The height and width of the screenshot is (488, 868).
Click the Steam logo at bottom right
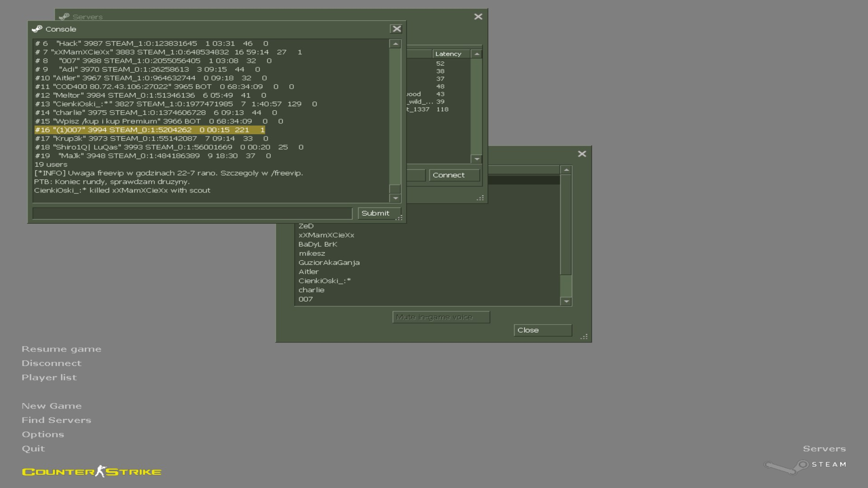coord(805,465)
